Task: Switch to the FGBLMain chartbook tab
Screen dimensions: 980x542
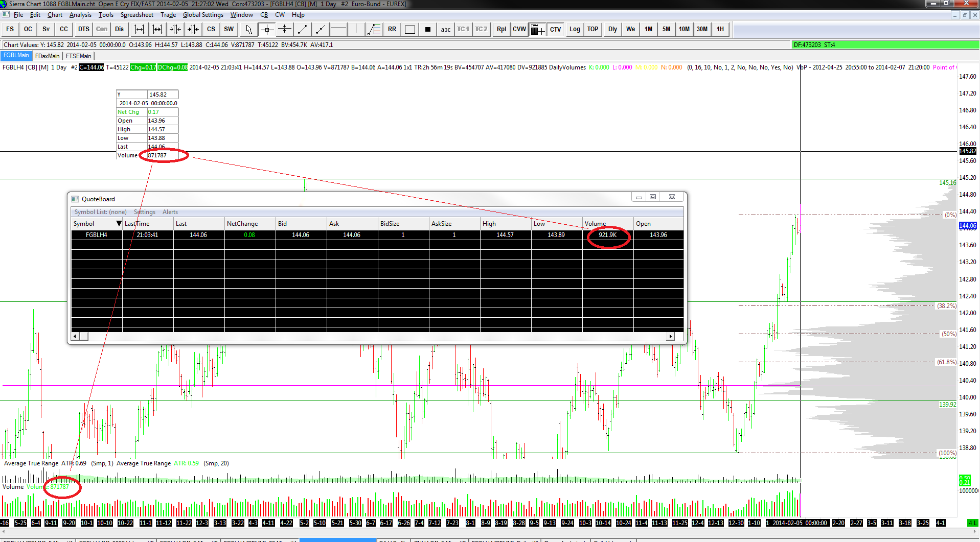Action: point(16,56)
